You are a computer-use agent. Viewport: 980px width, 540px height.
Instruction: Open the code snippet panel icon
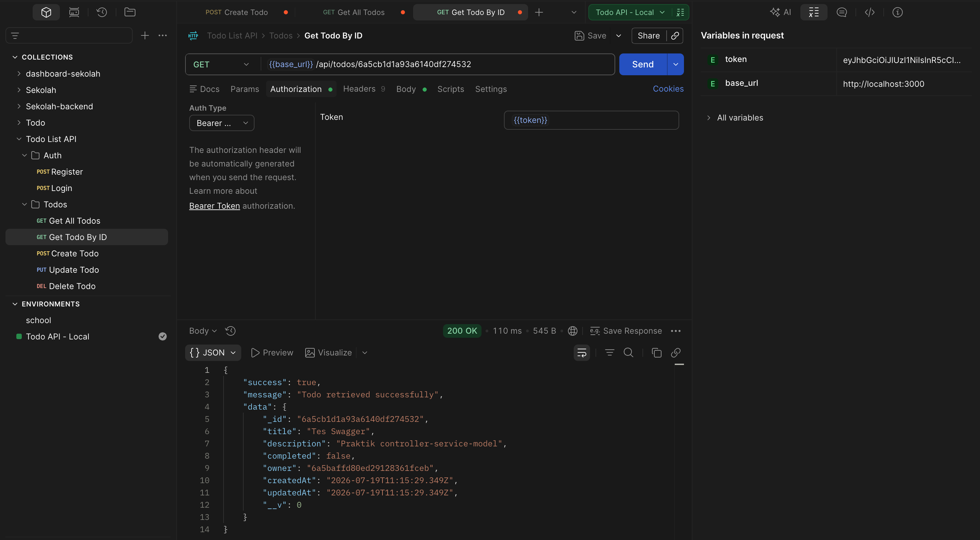[869, 12]
